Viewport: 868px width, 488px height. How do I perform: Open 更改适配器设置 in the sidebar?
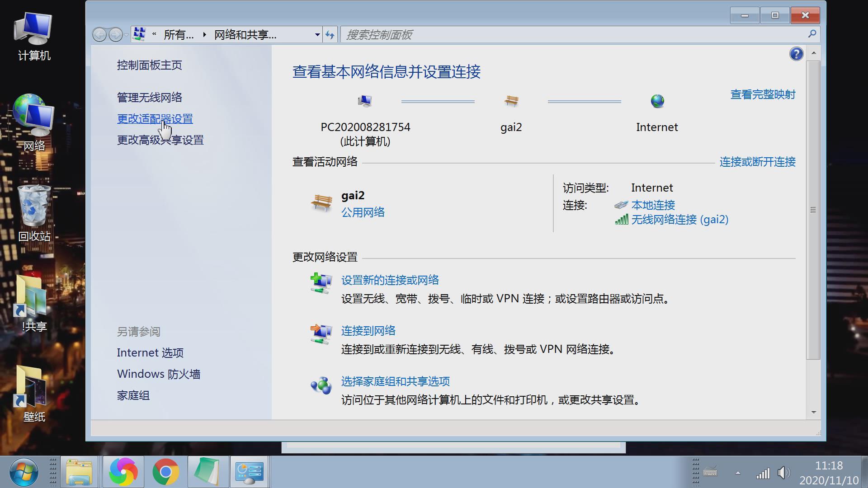[x=155, y=119]
